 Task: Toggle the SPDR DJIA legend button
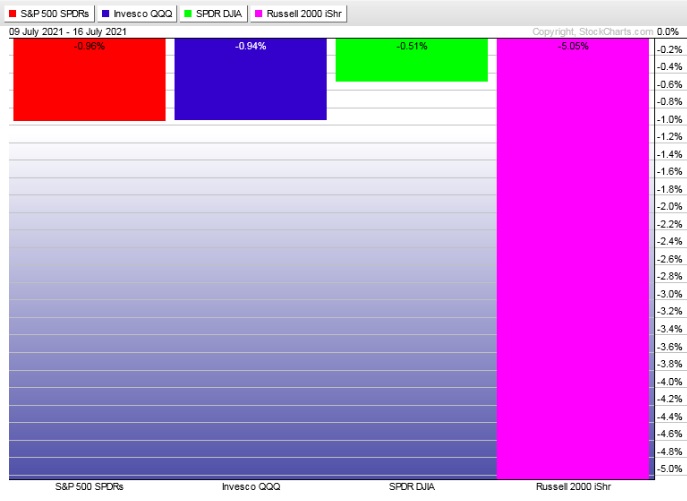(x=213, y=14)
